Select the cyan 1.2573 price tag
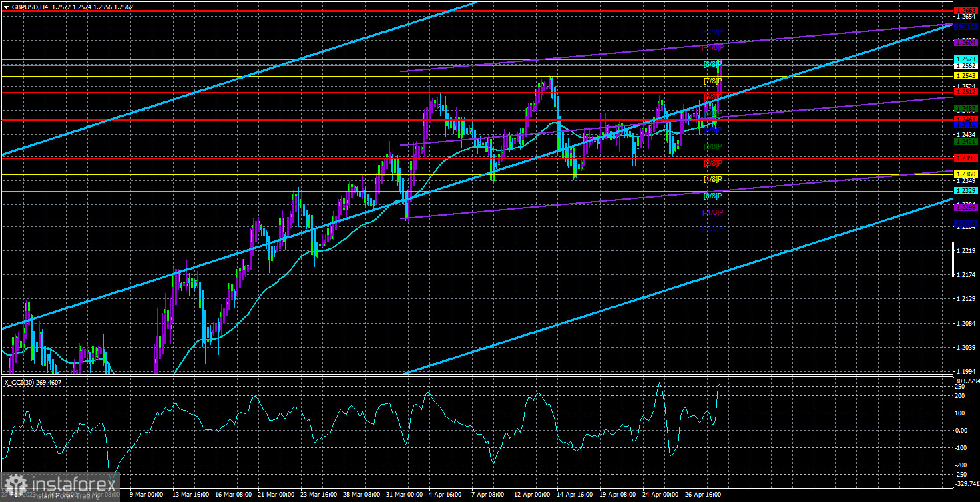 point(965,59)
